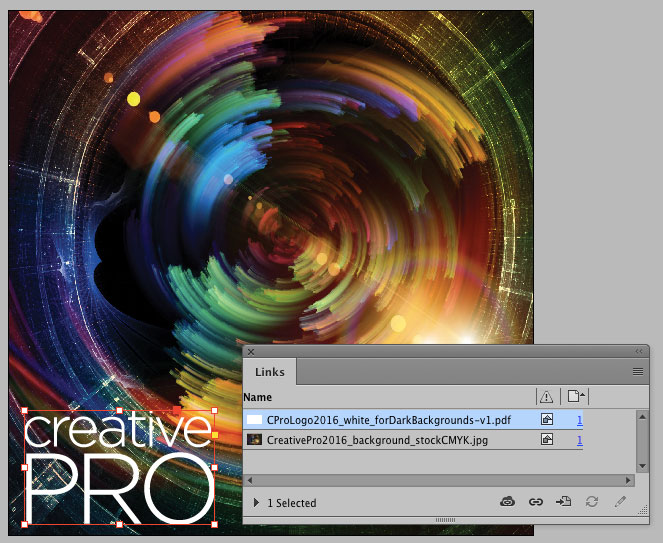Switch to the Links tab

(x=270, y=372)
